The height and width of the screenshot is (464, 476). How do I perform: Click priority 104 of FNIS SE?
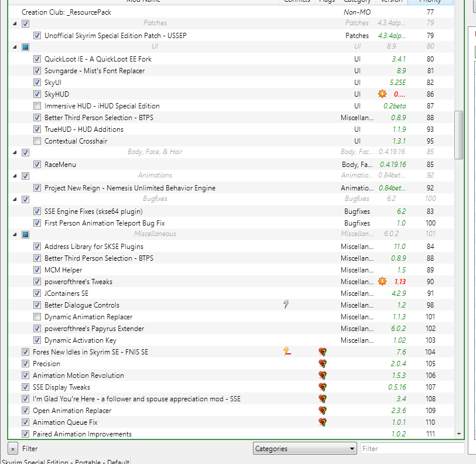(x=430, y=352)
